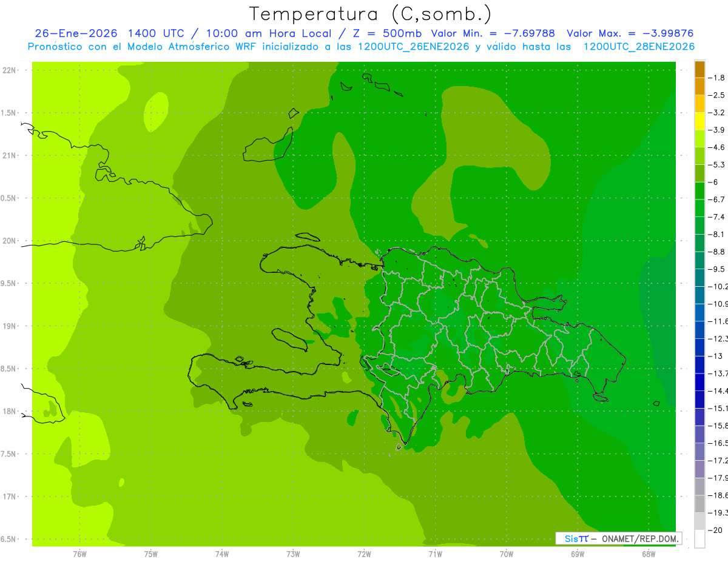This screenshot has height=562, width=728.
Task: Click the 73W longitude label
Action: click(x=293, y=554)
